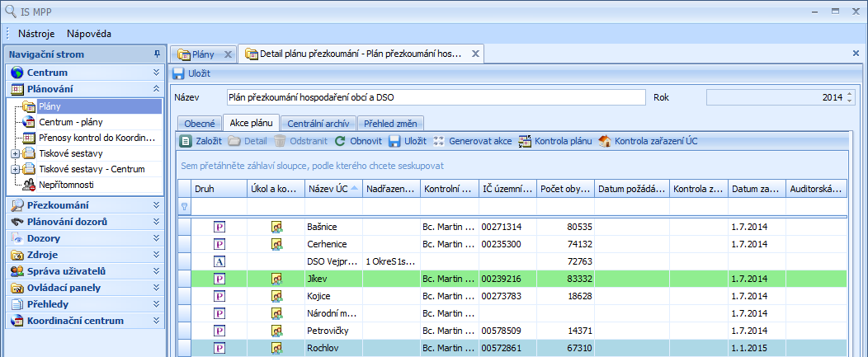Click the P type icon in Rochlov row

point(219,348)
